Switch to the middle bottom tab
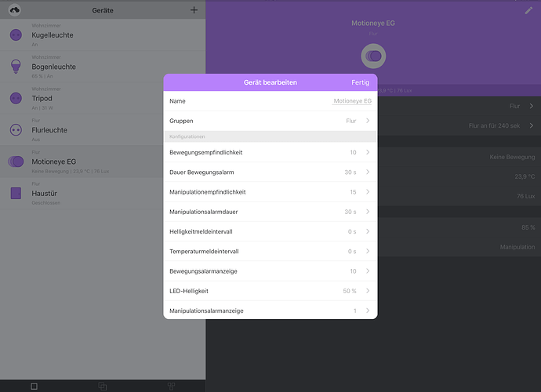This screenshot has height=392, width=541. pyautogui.click(x=102, y=386)
